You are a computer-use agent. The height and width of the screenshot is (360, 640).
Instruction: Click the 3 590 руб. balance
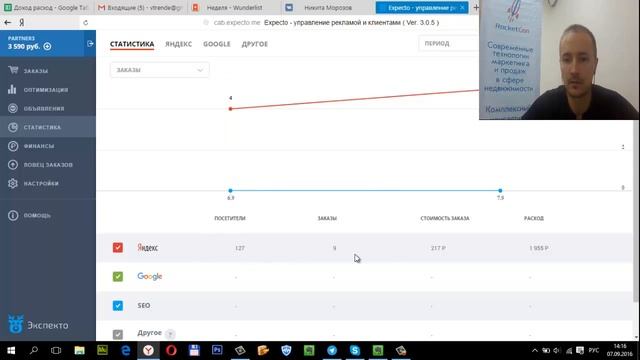(24, 47)
